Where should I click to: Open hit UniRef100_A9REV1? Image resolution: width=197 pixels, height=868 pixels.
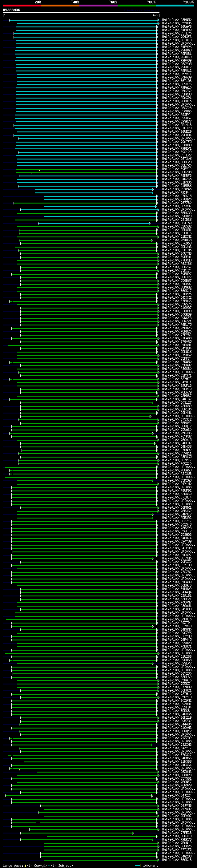click(x=176, y=149)
